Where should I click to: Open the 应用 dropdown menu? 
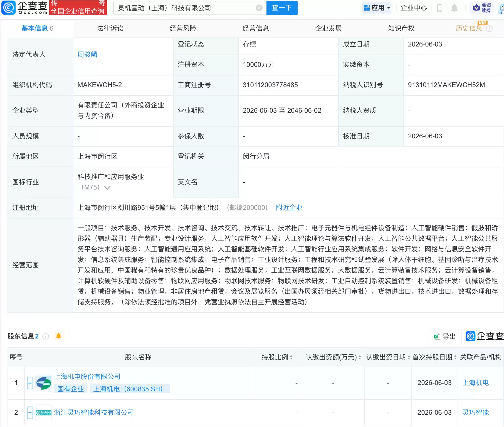click(x=377, y=8)
